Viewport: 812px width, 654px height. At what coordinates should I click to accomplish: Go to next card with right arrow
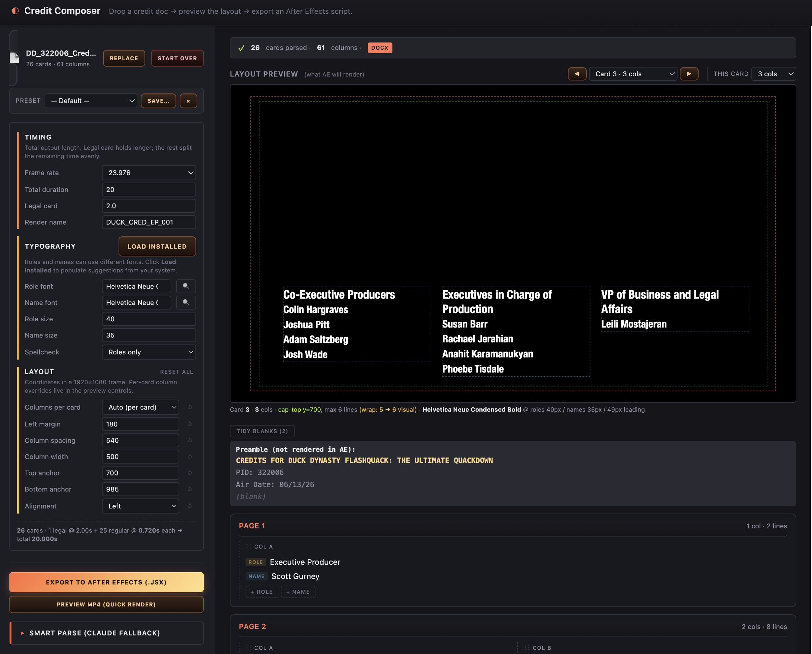click(x=689, y=74)
